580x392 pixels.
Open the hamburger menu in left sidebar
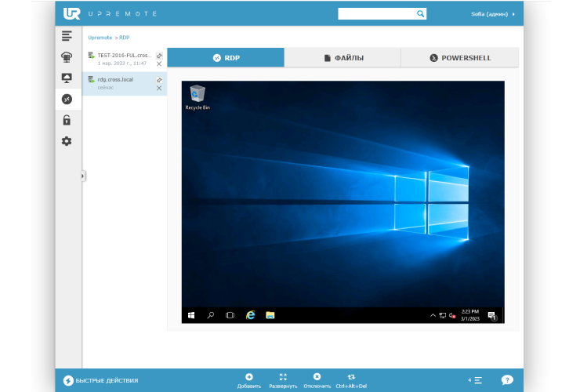(x=67, y=36)
